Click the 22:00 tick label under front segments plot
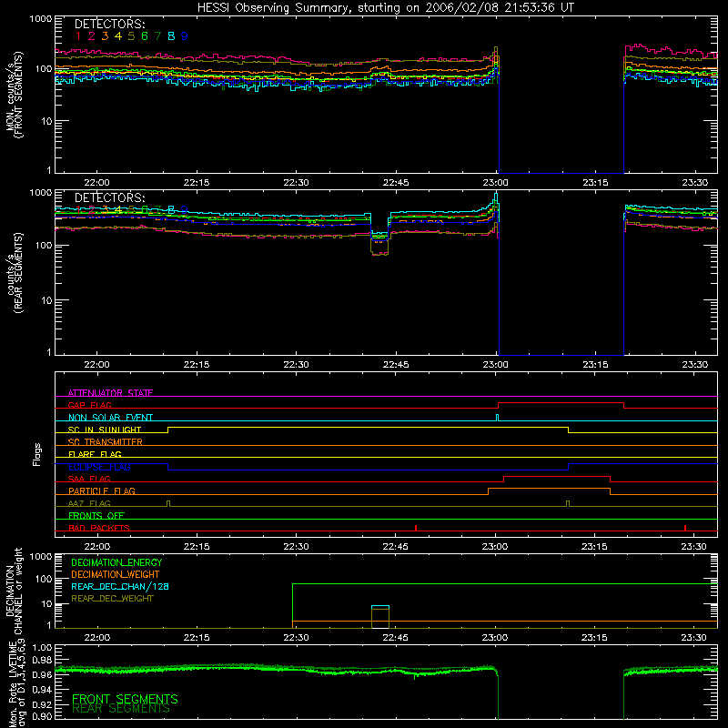This screenshot has height=728, width=728. coord(96,183)
